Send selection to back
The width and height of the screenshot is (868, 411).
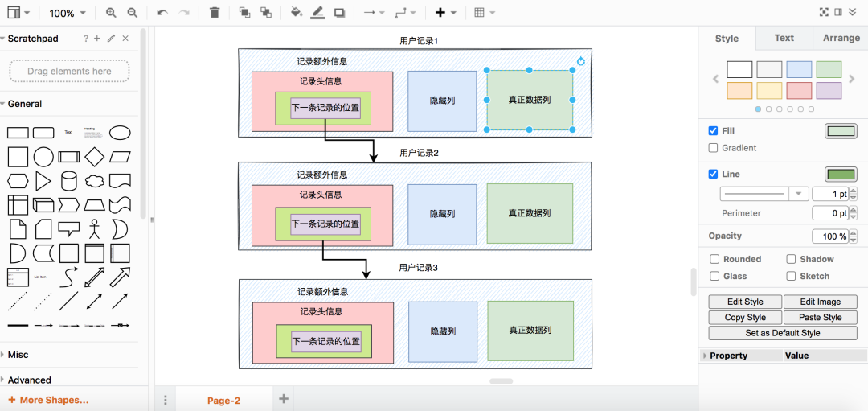(x=266, y=13)
